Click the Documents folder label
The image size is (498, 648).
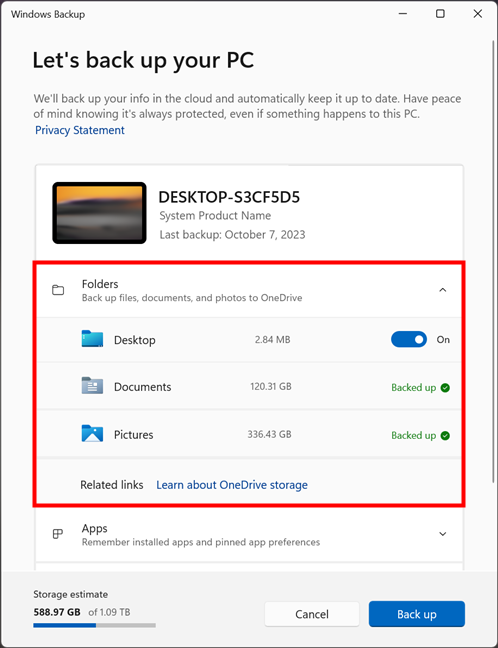143,387
